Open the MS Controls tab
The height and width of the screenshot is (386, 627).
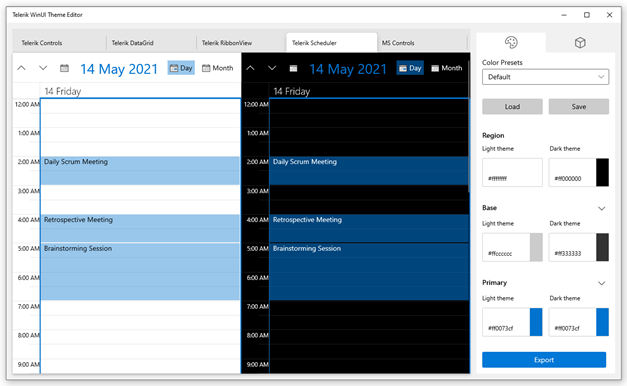tap(422, 43)
